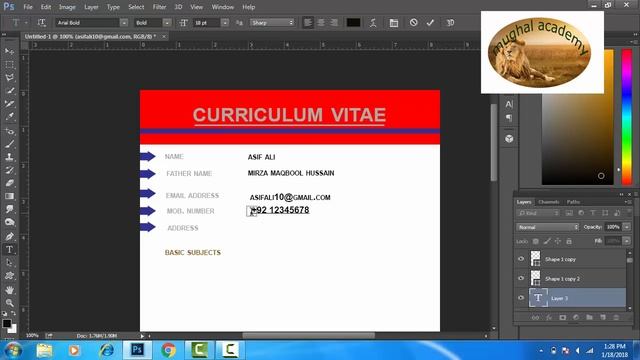Hide the Shape 1 copy layer

[521, 259]
